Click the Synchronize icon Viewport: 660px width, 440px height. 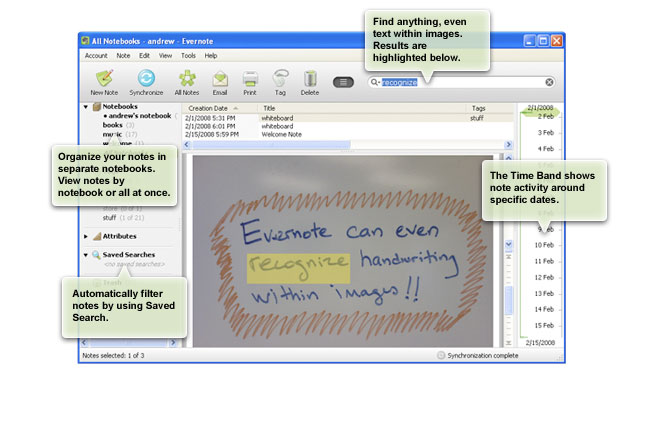point(146,78)
